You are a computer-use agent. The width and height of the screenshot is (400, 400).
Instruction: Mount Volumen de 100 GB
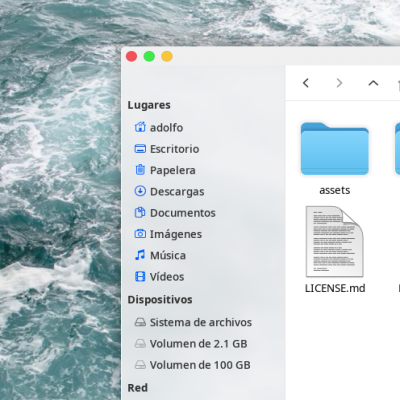(x=192, y=365)
